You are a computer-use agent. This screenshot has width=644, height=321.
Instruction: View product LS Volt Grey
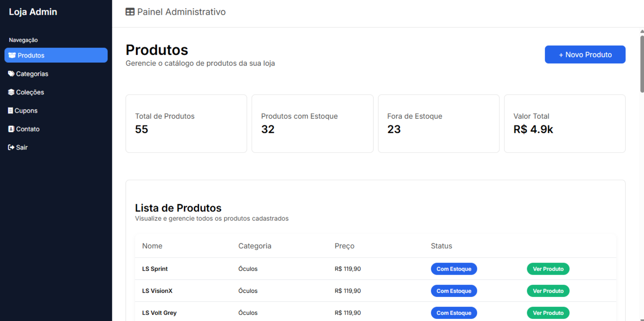point(548,313)
